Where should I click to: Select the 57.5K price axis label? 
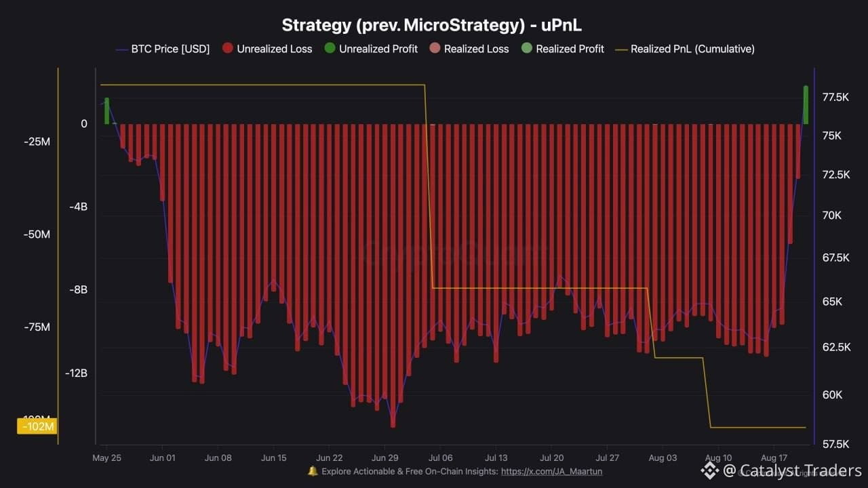click(835, 445)
